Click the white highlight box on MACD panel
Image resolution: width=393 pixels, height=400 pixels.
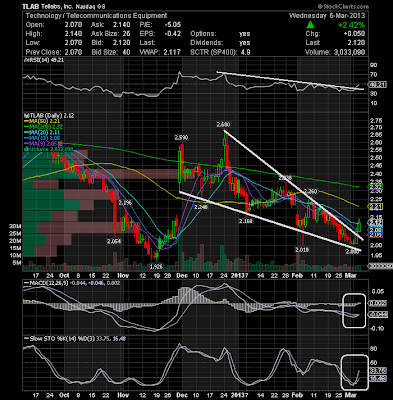[x=354, y=310]
